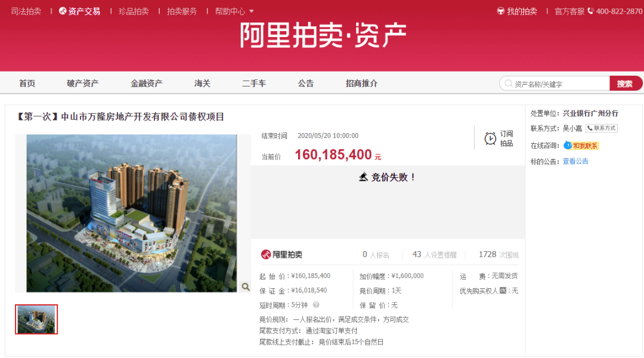The height and width of the screenshot is (358, 644).
Task: Click seller name 兴业银行广州分行
Action: pyautogui.click(x=590, y=113)
